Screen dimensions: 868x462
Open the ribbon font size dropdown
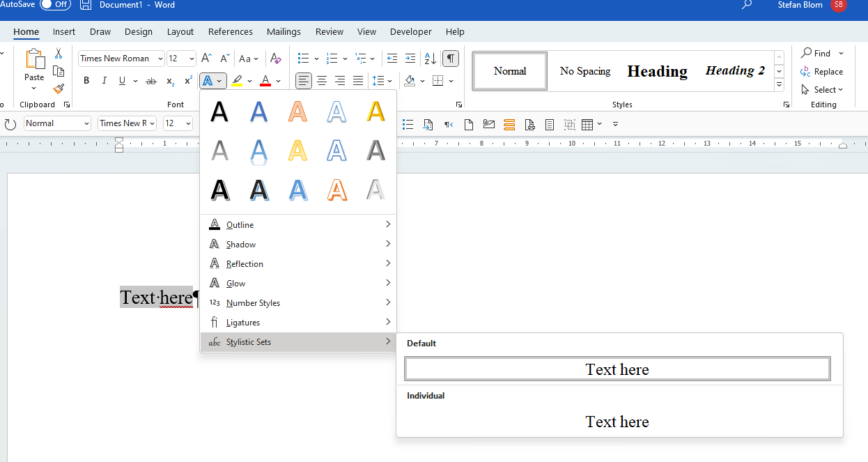(192, 59)
